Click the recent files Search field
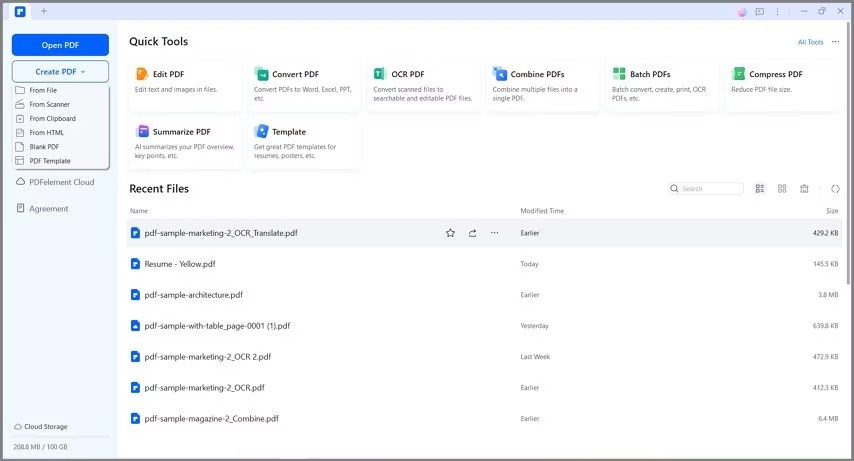Viewport: 854px width, 461px height. (x=706, y=189)
